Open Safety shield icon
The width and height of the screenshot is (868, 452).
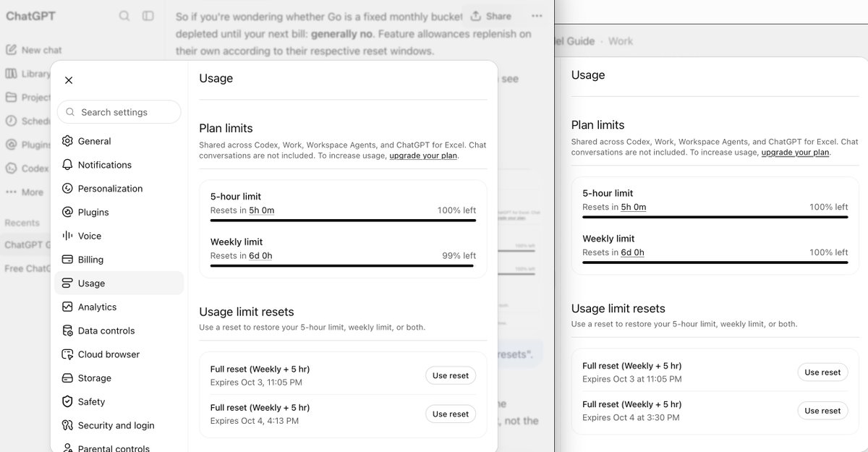pyautogui.click(x=67, y=401)
